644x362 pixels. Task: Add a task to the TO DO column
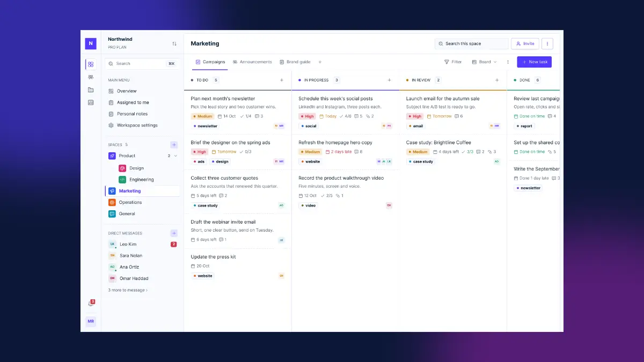(282, 80)
